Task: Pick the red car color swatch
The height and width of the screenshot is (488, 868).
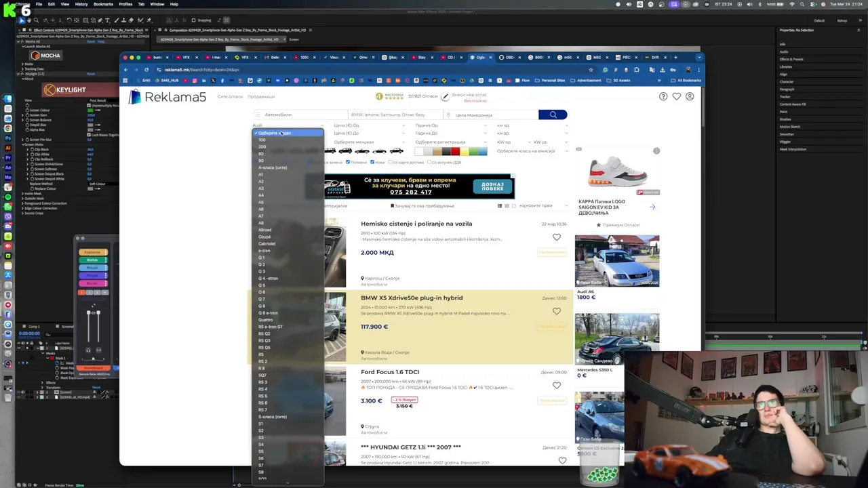Action: [x=455, y=150]
